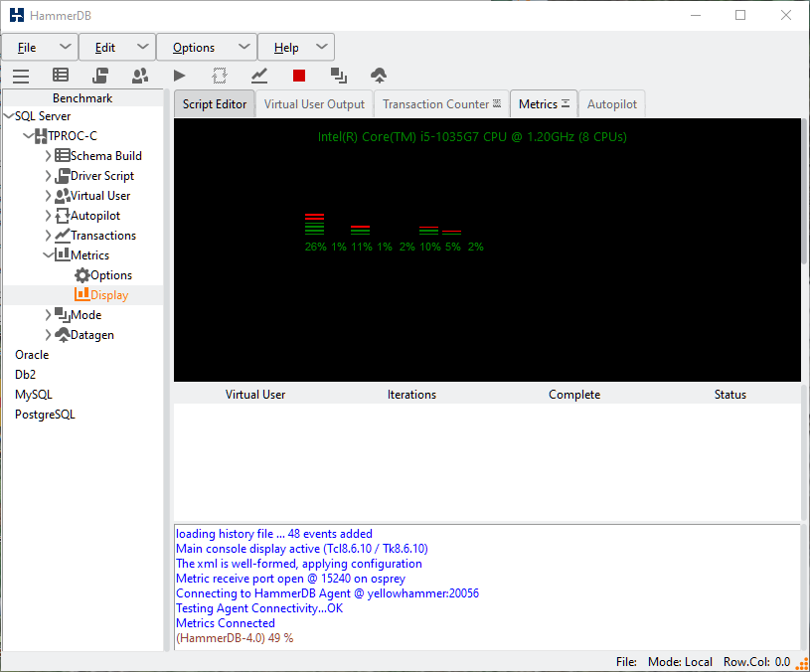The height and width of the screenshot is (672, 810).
Task: Click the Run play toolbar icon
Action: pos(179,76)
